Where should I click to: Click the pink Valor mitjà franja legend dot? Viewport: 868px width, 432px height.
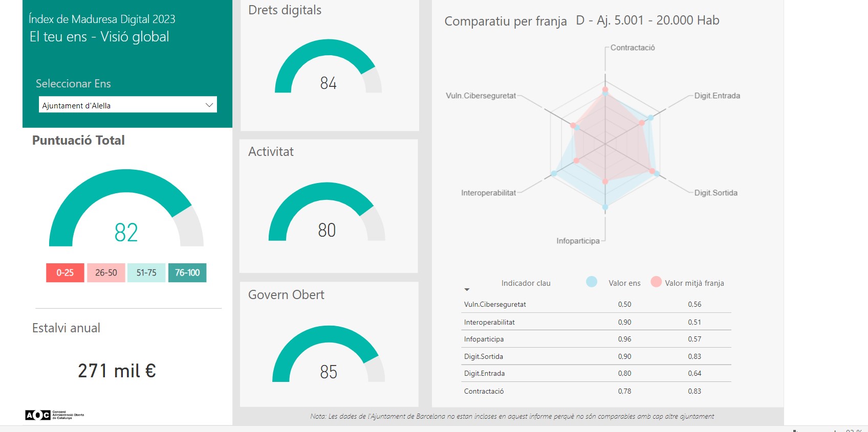point(656,282)
